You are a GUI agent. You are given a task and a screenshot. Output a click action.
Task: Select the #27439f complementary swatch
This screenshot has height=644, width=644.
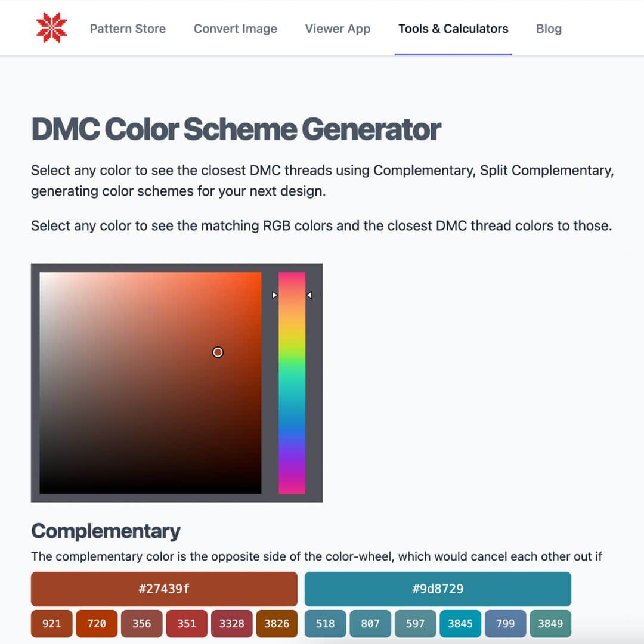(164, 589)
